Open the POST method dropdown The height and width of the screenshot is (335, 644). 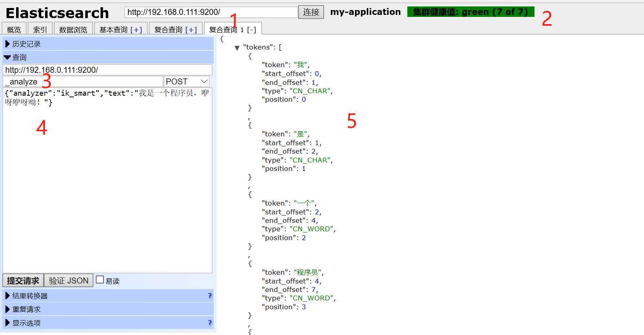coord(187,82)
